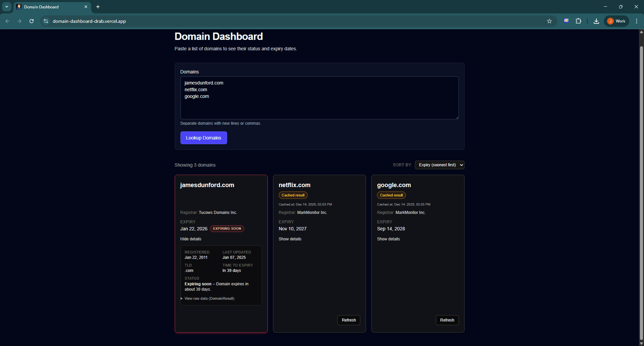Refresh the google.com domain card
Screen dimensions: 644x346
pos(447,320)
